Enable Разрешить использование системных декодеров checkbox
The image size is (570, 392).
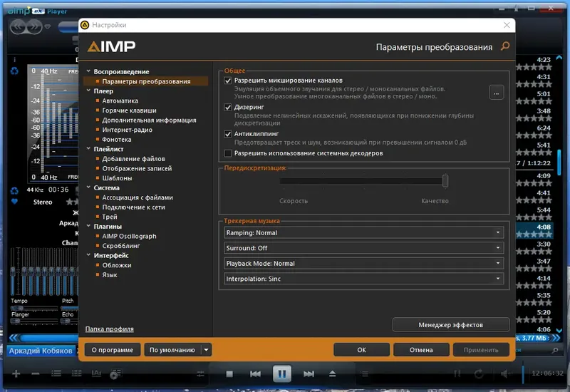pos(228,153)
